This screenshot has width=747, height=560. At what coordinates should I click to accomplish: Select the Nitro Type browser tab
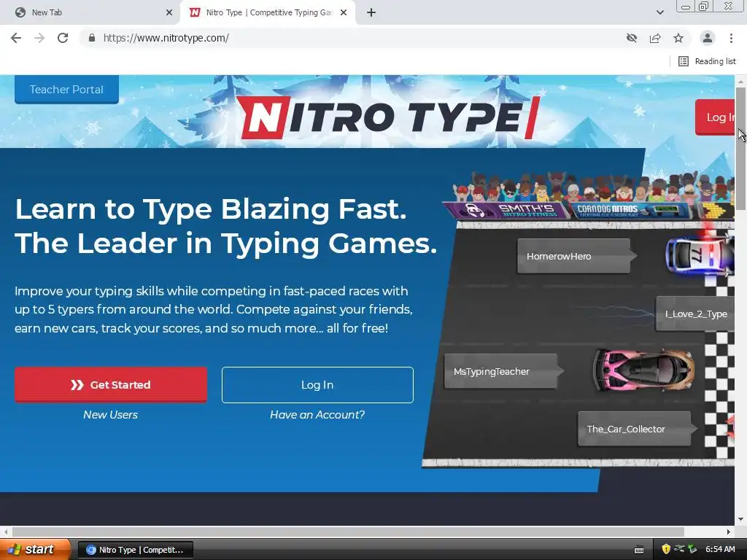pyautogui.click(x=267, y=12)
